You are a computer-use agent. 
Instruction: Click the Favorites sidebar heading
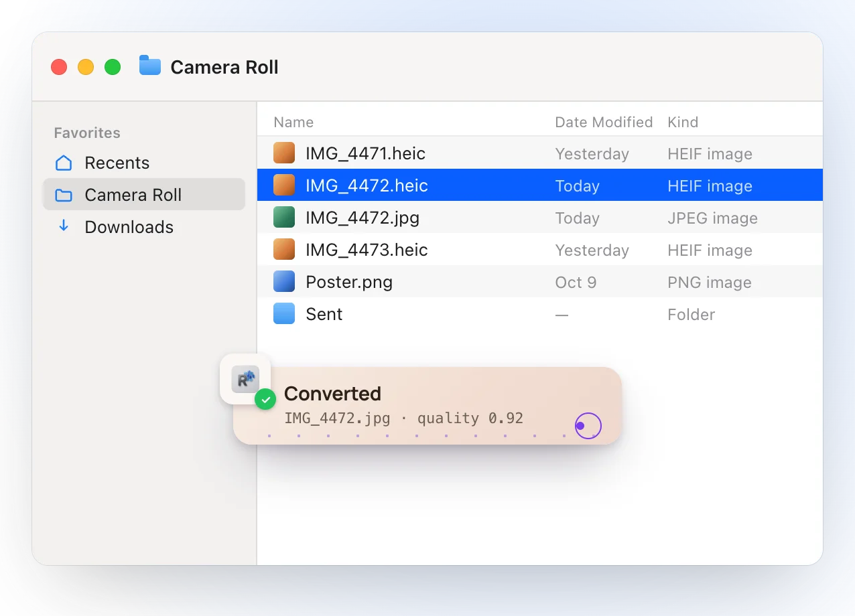pyautogui.click(x=87, y=133)
